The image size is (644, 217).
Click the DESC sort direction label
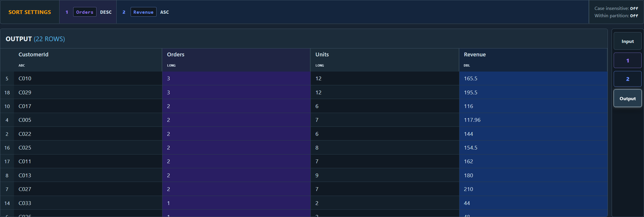point(106,12)
